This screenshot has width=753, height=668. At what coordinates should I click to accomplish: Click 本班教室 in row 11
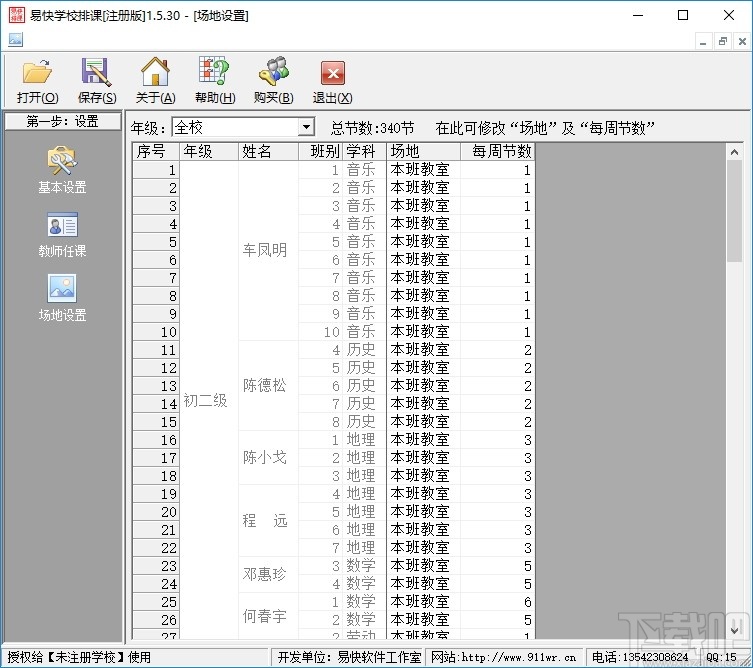coord(424,350)
